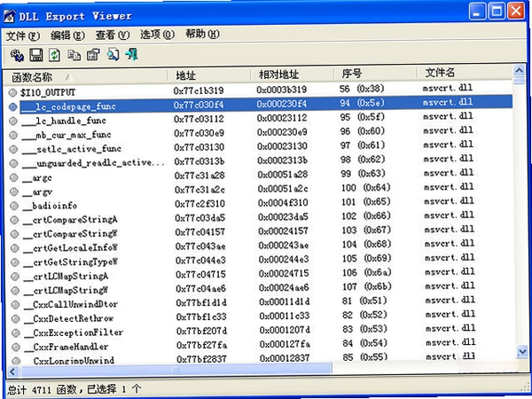The image size is (532, 399).
Task: Open the 帮助(H) menu
Action: pyautogui.click(x=202, y=34)
